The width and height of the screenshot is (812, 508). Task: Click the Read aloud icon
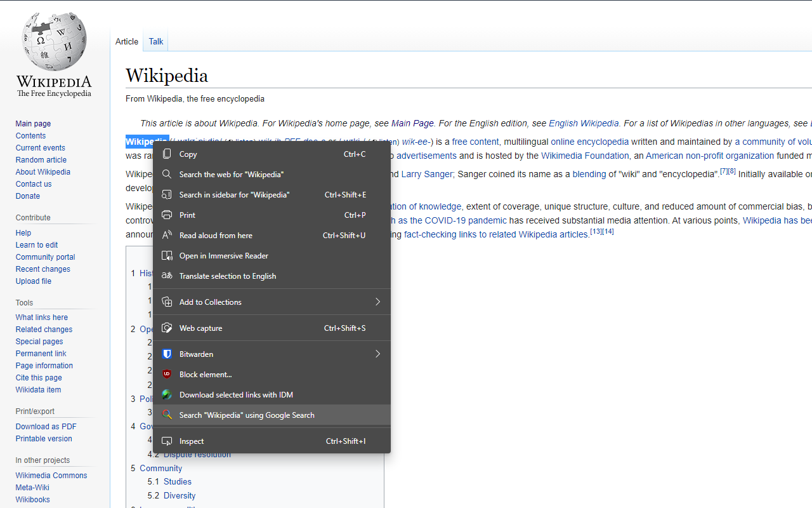pos(166,235)
